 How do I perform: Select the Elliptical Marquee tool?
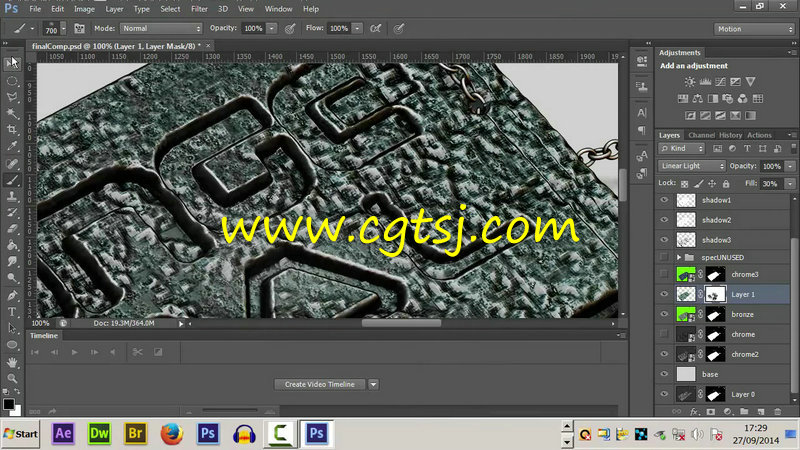12,81
